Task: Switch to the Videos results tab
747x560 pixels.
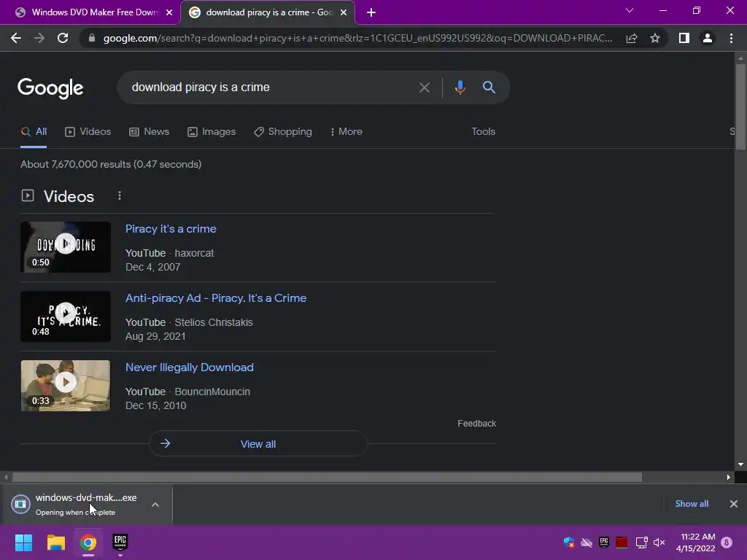Action: click(88, 132)
